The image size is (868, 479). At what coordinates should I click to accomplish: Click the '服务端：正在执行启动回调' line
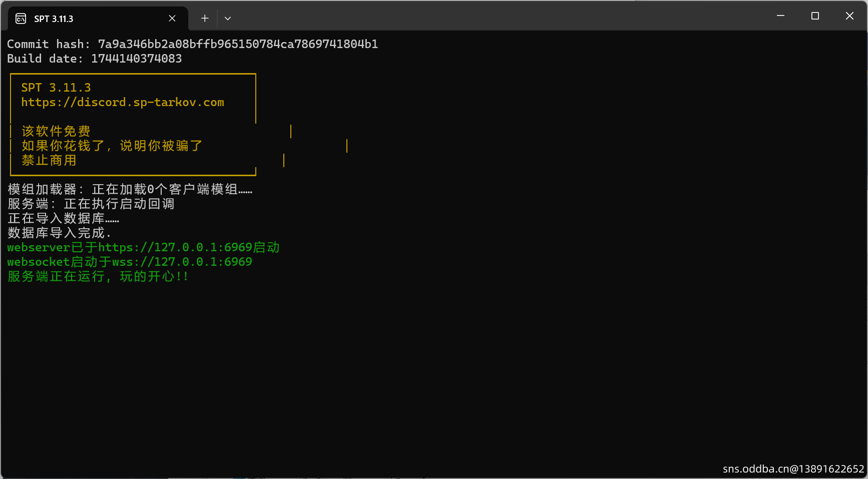tap(91, 204)
